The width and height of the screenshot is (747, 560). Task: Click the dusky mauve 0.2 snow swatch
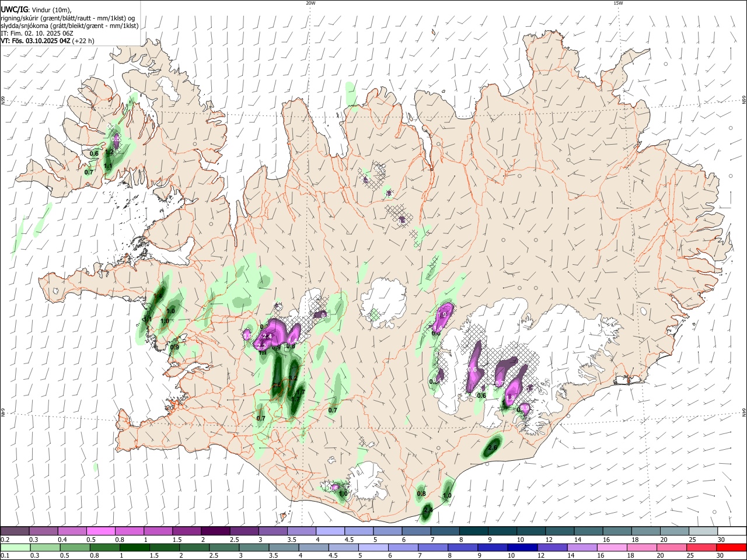click(x=15, y=531)
